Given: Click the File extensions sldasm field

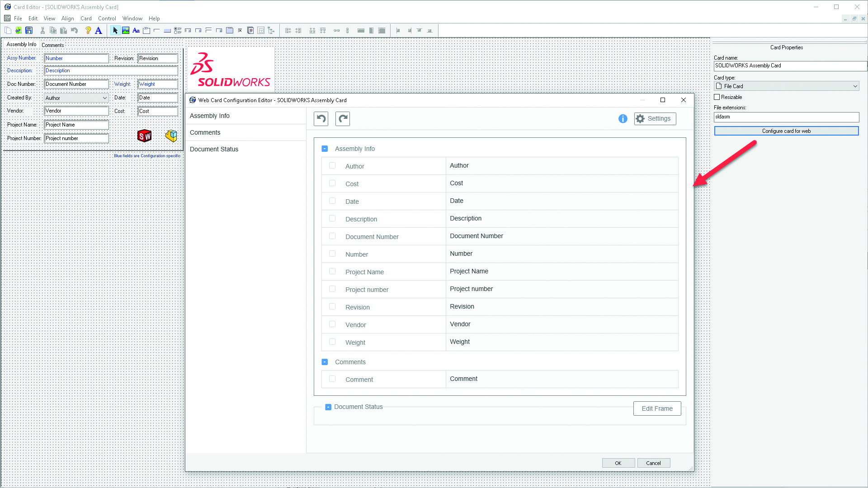Looking at the screenshot, I should (786, 117).
